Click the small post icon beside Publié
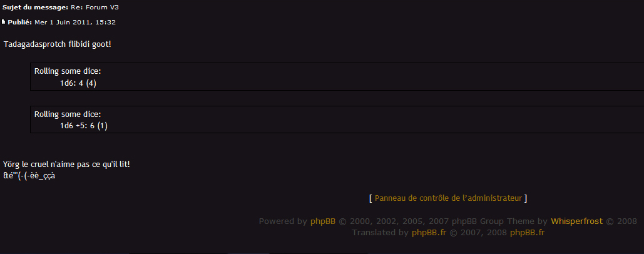644x254 pixels. click(x=4, y=22)
